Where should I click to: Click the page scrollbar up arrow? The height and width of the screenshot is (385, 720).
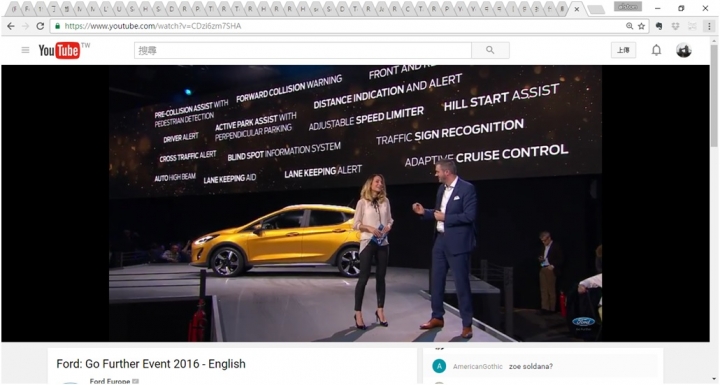(714, 41)
